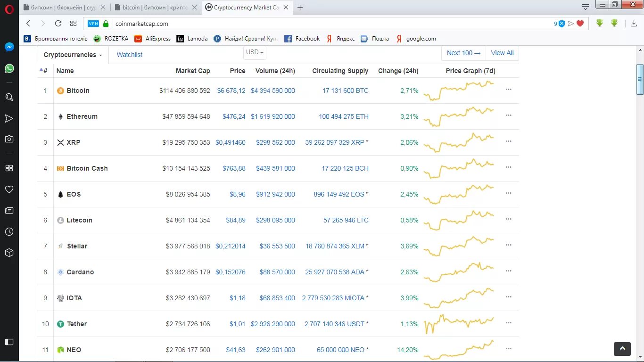Open a new tab with the plus button

[x=300, y=7]
